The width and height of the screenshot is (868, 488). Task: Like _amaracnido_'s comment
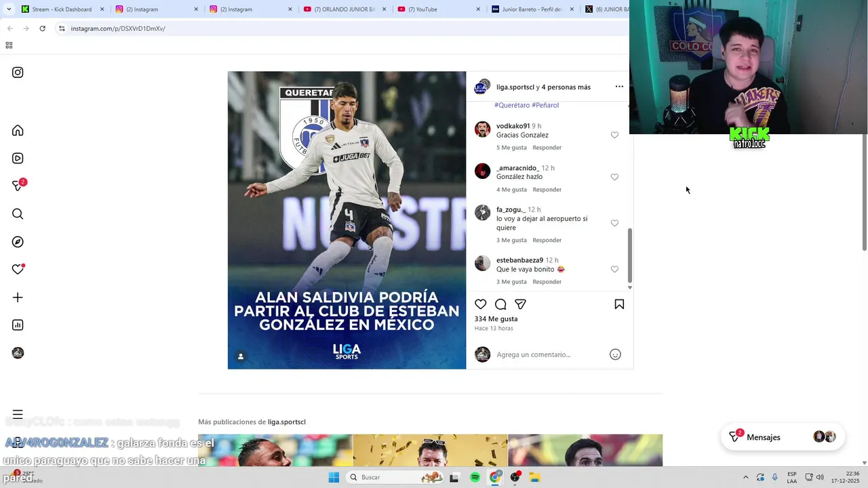coord(614,177)
